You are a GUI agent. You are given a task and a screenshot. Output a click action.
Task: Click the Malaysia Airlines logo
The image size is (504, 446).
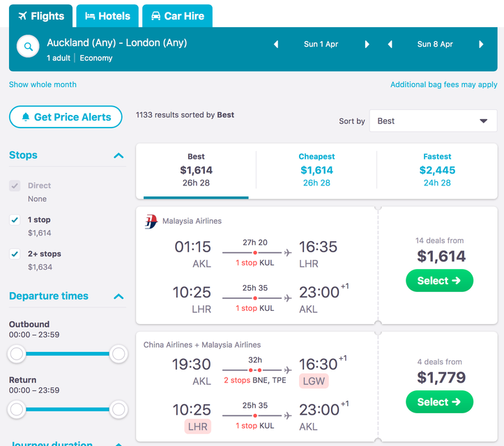[x=151, y=222]
